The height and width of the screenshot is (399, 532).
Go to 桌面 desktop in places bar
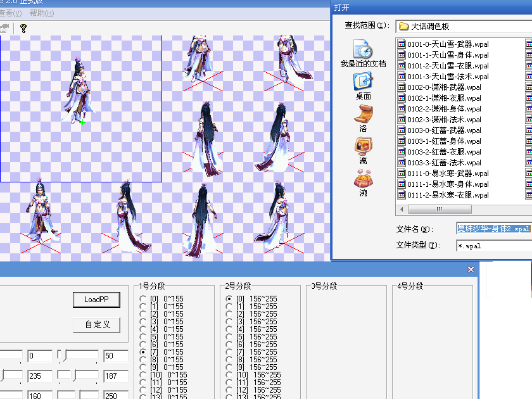(x=363, y=86)
